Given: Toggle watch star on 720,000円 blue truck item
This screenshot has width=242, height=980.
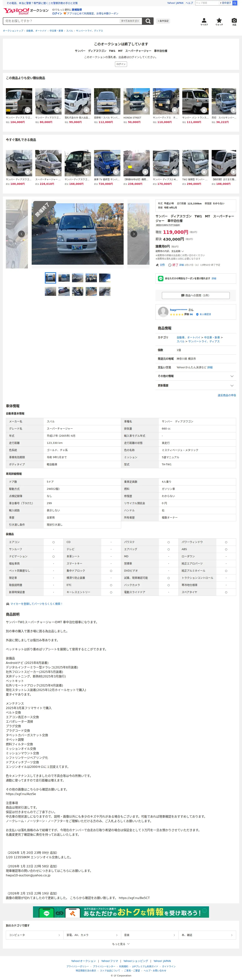Looking at the screenshot, I should (116, 172).
